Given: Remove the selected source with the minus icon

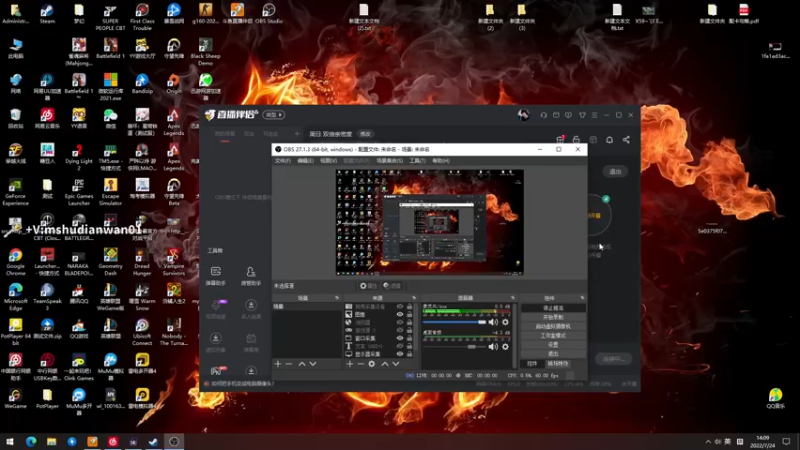Looking at the screenshot, I should click(360, 364).
